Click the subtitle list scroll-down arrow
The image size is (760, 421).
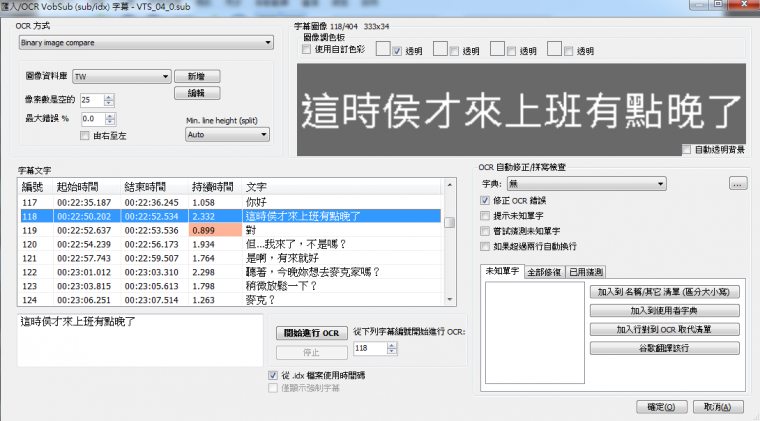click(450, 300)
